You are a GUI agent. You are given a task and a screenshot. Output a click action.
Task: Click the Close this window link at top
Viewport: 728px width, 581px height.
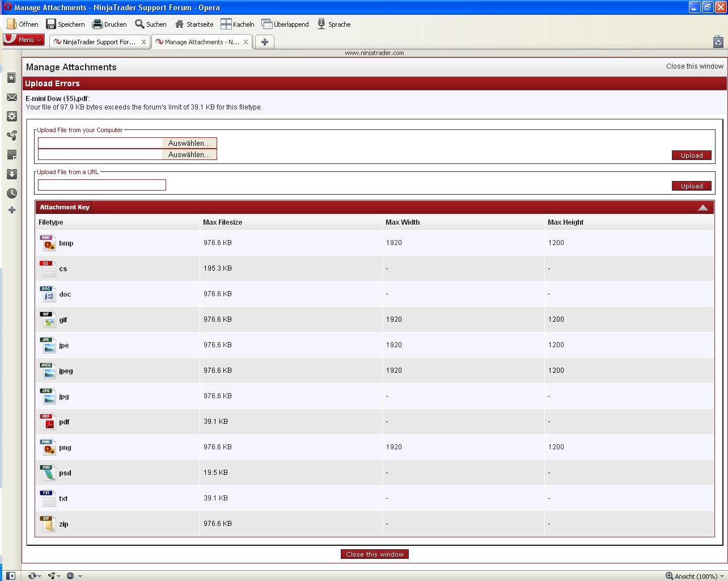[695, 66]
